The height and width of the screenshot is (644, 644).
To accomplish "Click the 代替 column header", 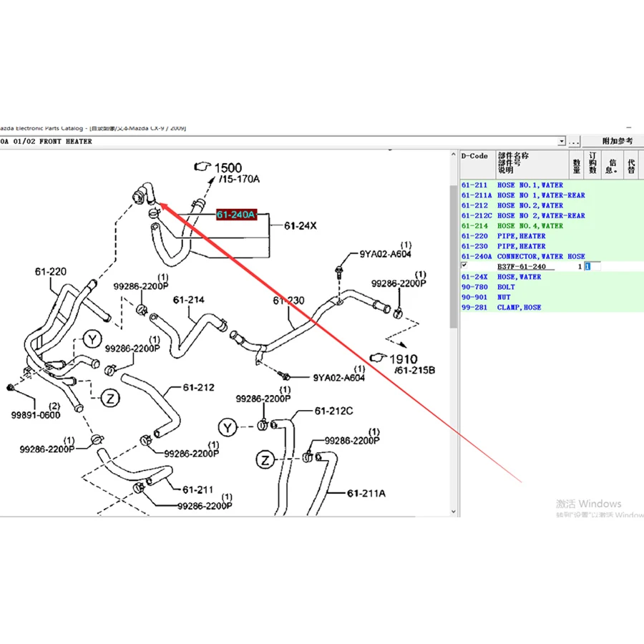I will pyautogui.click(x=631, y=165).
